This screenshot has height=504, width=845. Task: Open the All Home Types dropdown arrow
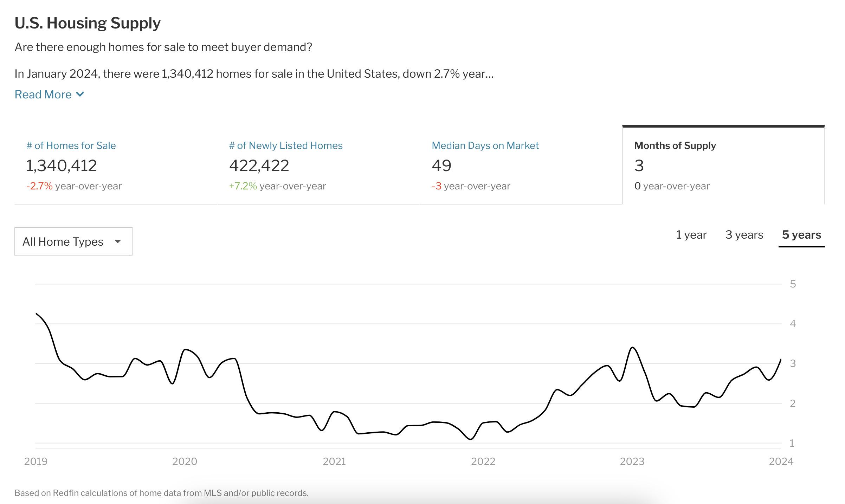click(x=118, y=241)
